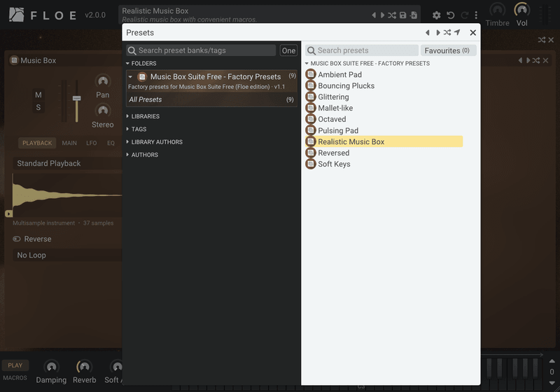Click the Reverb macro knob
This screenshot has width=560, height=392.
[x=84, y=367]
